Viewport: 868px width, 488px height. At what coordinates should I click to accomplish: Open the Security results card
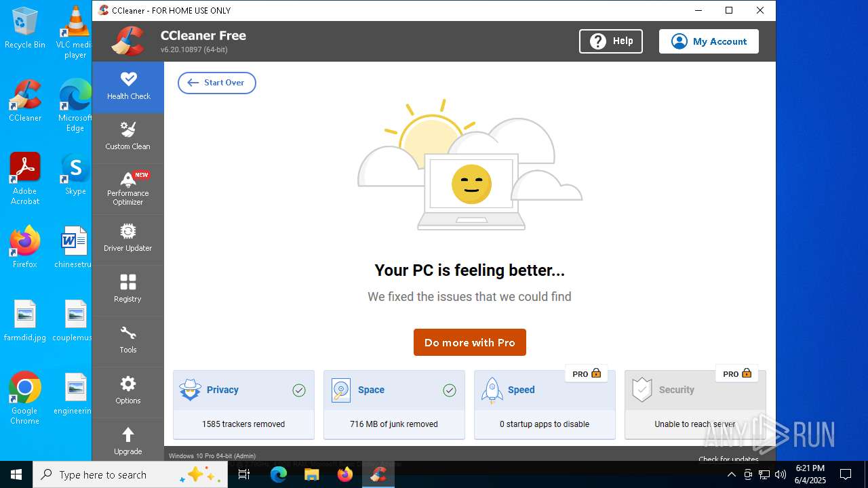[x=695, y=405]
